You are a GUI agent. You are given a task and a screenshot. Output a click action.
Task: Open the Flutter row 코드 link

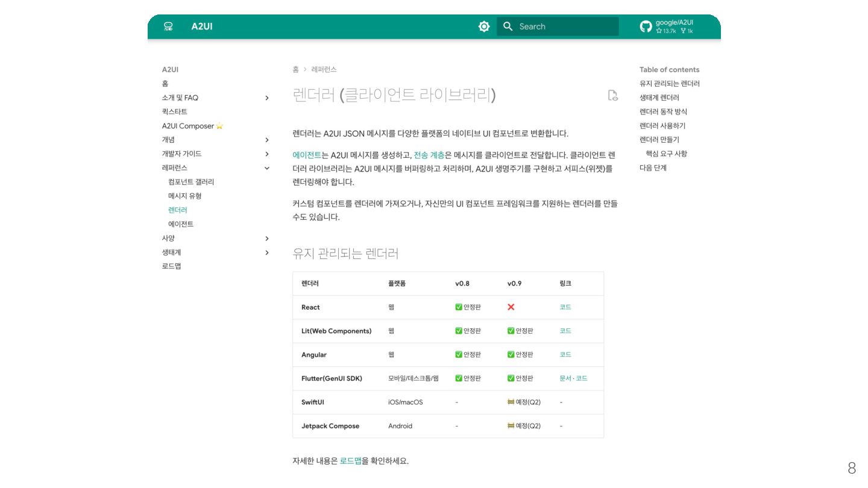pos(582,378)
